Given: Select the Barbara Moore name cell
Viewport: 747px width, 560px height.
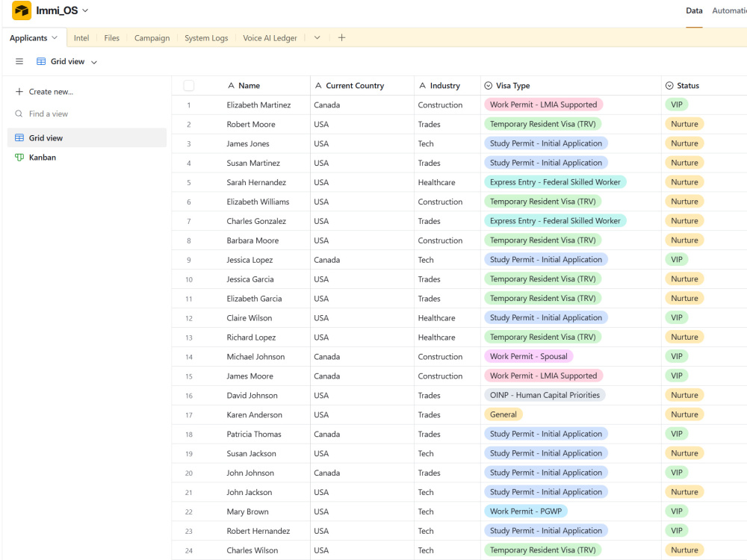Looking at the screenshot, I should (252, 240).
